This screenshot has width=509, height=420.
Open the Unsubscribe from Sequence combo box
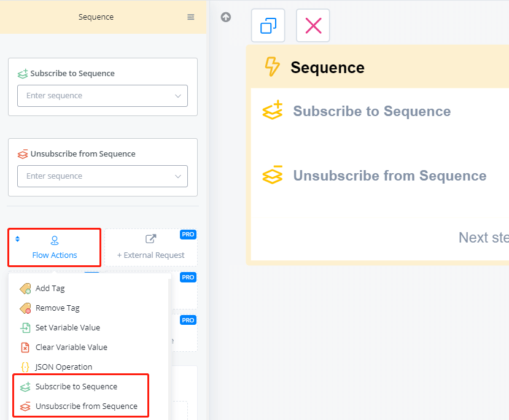pyautogui.click(x=102, y=176)
